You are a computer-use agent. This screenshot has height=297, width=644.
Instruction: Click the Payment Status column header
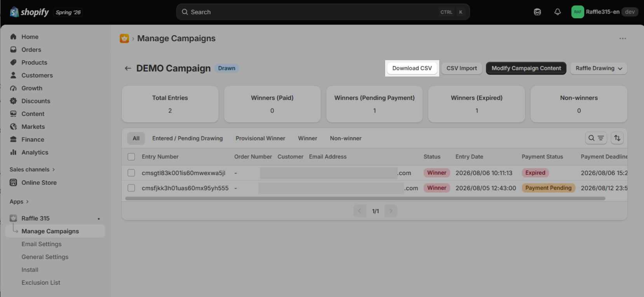pyautogui.click(x=542, y=157)
